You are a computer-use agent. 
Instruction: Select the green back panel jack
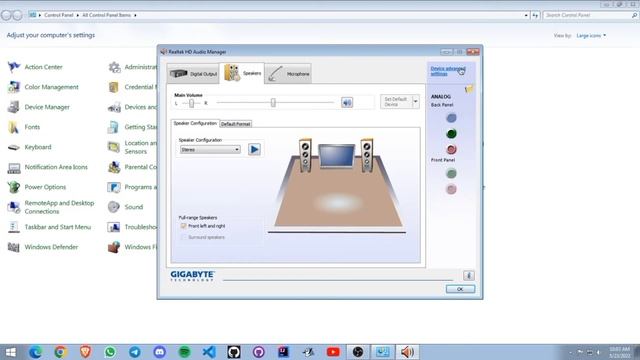pos(451,133)
